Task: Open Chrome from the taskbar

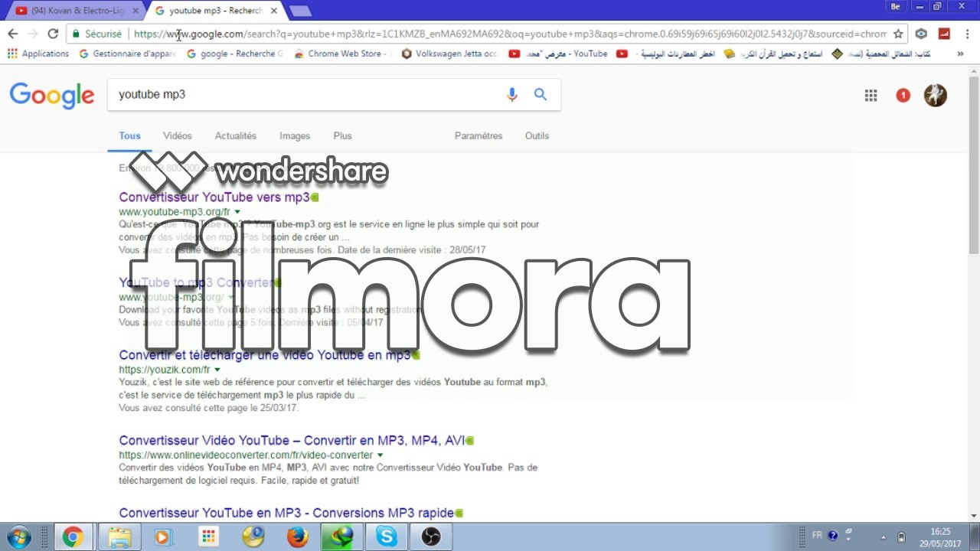Action: tap(73, 537)
